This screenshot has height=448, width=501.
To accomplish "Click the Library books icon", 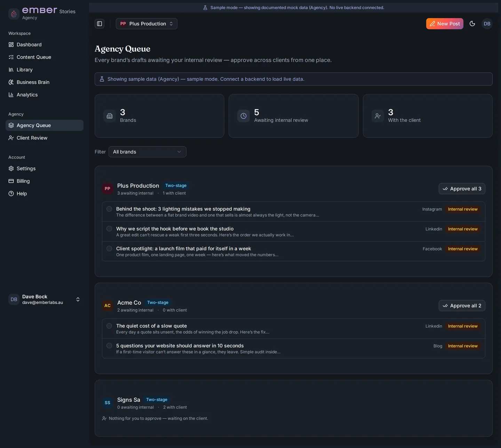I will pos(11,70).
